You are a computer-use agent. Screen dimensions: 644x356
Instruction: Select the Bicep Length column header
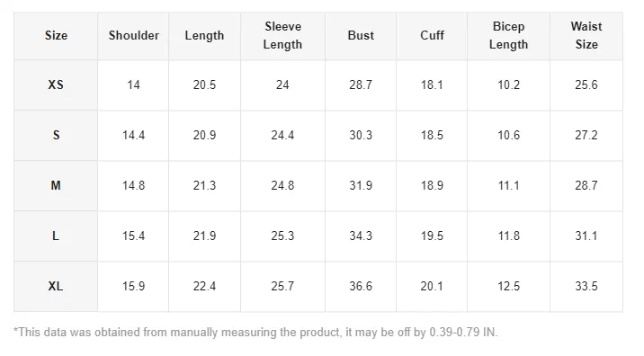click(508, 36)
